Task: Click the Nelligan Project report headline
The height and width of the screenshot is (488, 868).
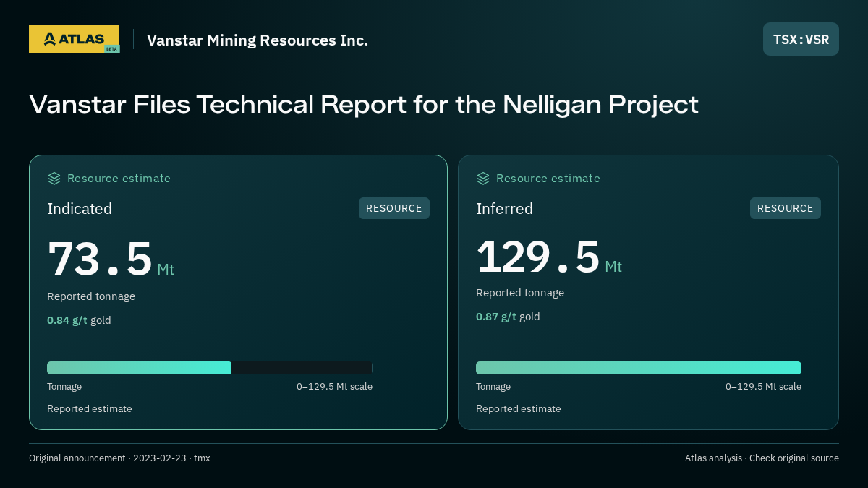Action: (364, 104)
